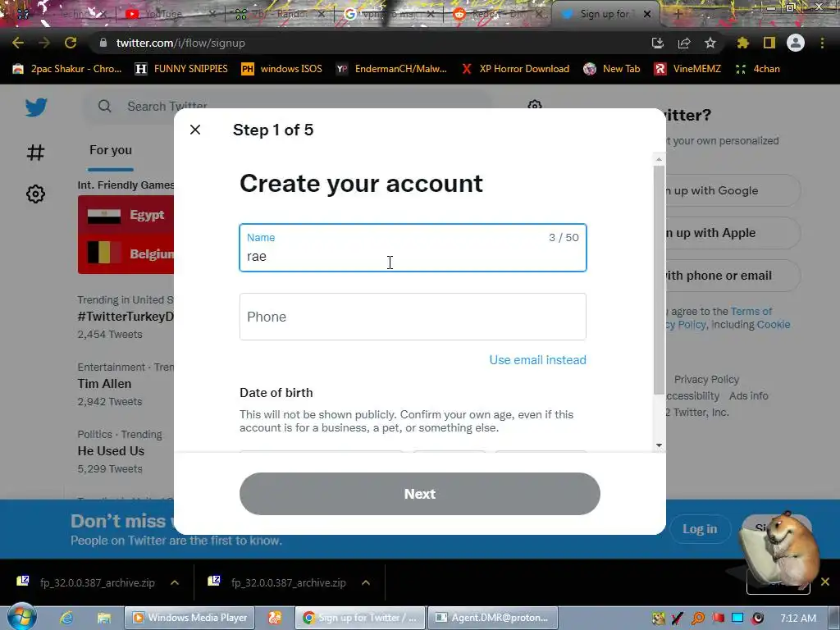Bookmark page with the star icon

point(710,43)
